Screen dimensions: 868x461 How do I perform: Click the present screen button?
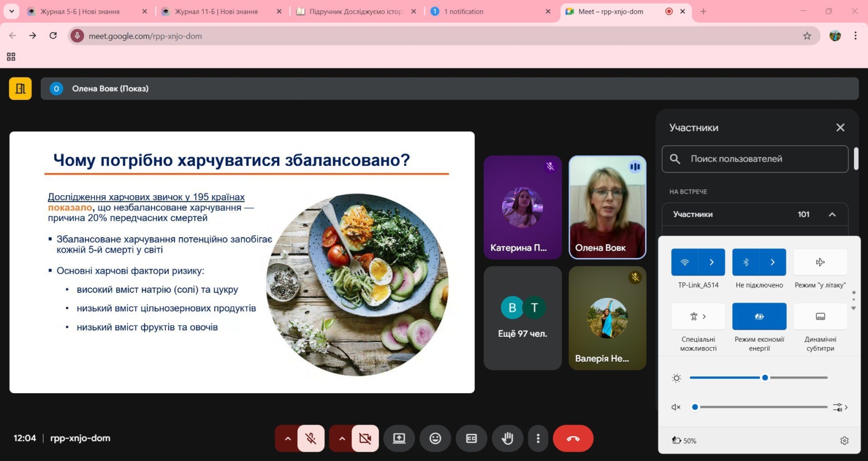coord(399,438)
